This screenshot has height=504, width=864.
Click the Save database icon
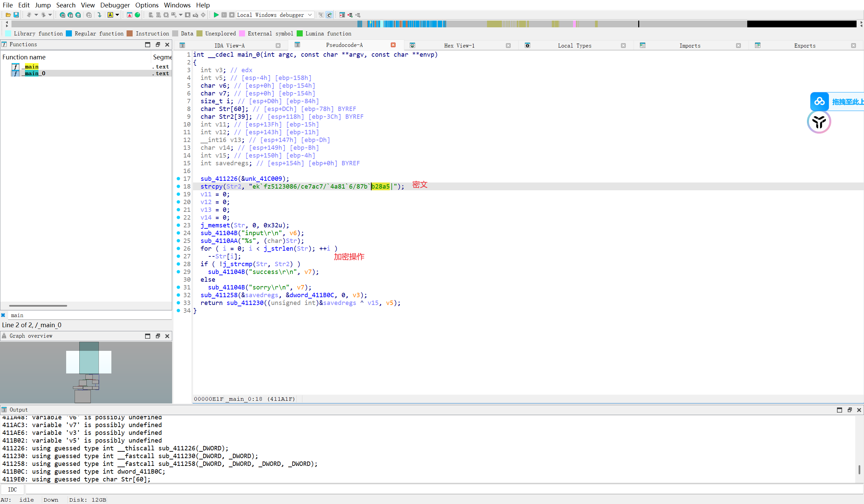[16, 15]
